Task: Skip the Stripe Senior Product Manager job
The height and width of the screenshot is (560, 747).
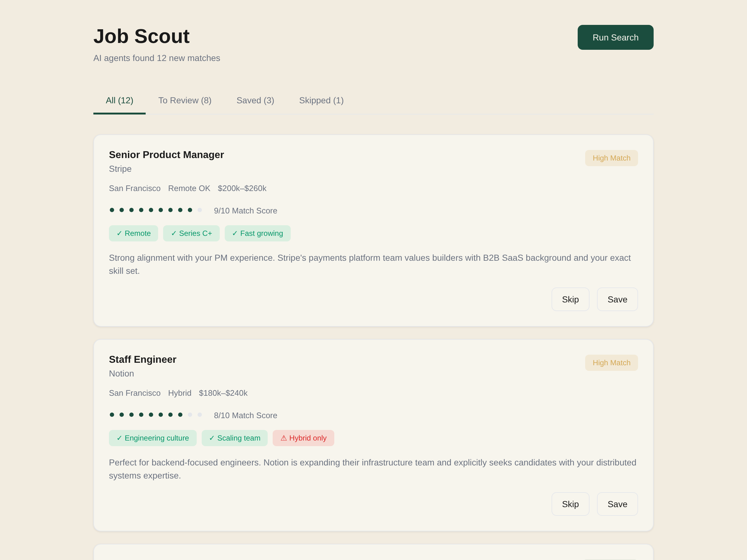Action: [570, 299]
